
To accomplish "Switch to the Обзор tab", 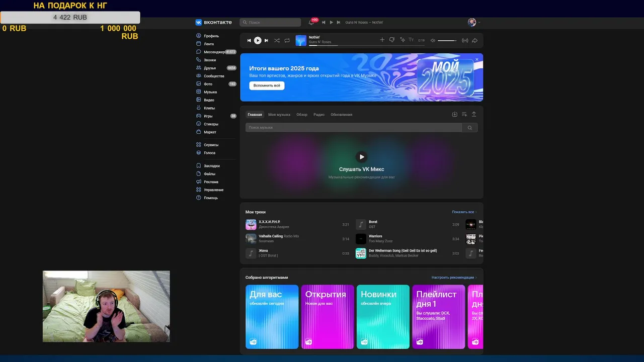I will coord(302,115).
